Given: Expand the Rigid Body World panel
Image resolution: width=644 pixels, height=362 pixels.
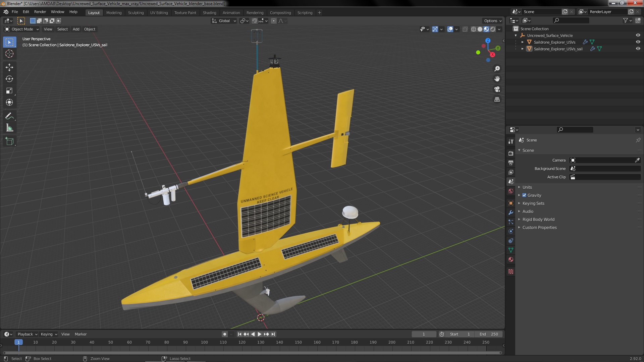Looking at the screenshot, I should point(538,219).
